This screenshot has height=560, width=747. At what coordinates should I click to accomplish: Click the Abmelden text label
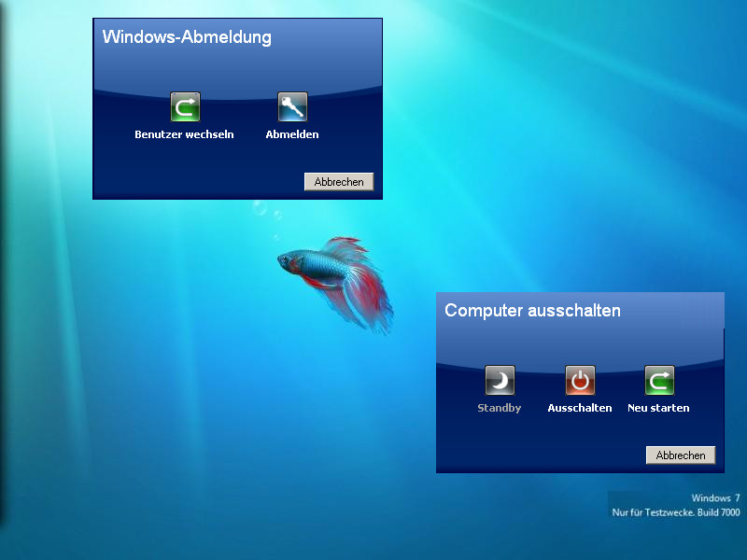pos(291,133)
